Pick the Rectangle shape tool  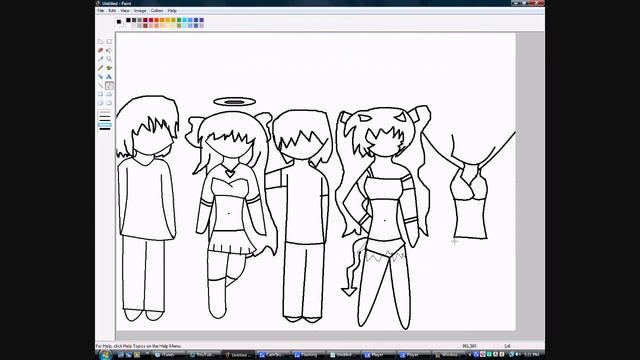(x=100, y=94)
